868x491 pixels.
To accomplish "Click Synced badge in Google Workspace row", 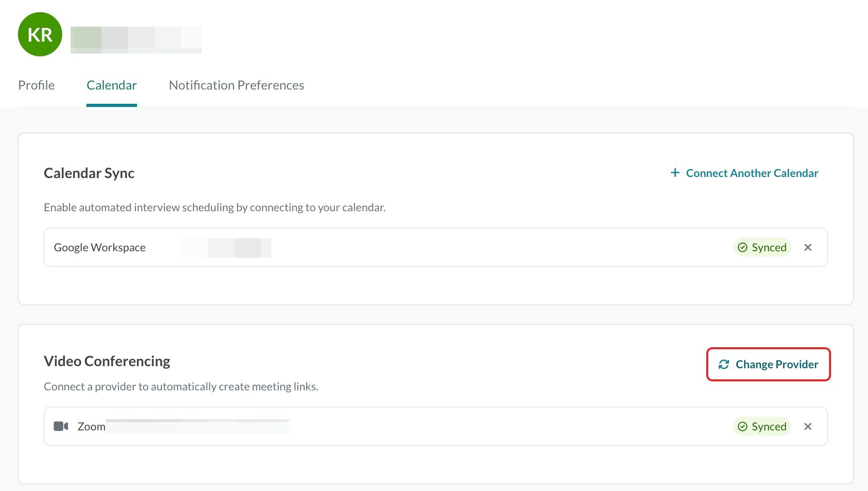I will pyautogui.click(x=762, y=247).
